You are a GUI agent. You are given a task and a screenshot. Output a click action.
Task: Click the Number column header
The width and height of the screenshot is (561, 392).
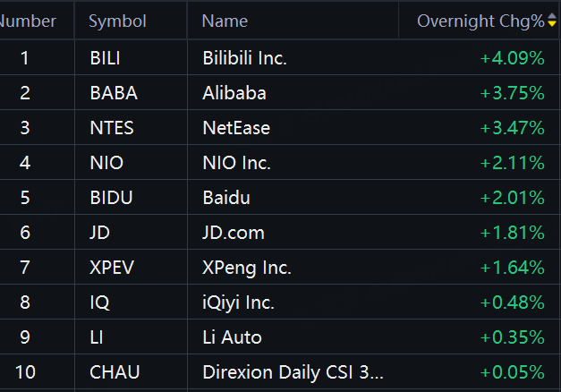[x=28, y=21]
